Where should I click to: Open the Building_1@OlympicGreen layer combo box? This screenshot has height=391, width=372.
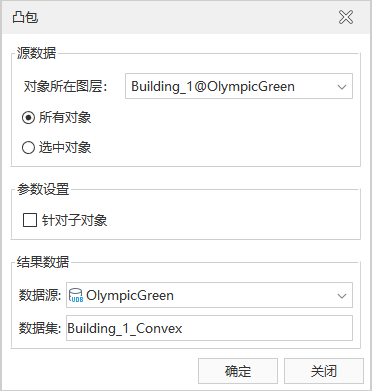pyautogui.click(x=239, y=86)
